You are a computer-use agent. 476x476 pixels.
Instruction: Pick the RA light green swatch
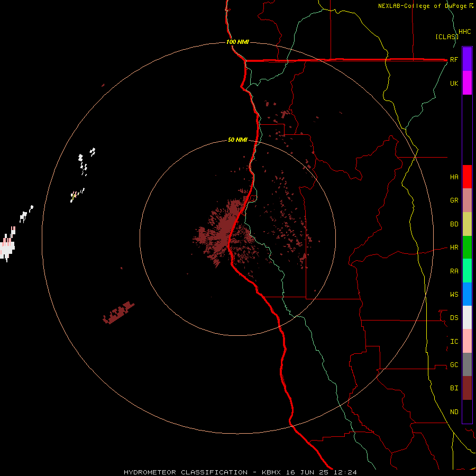(467, 271)
